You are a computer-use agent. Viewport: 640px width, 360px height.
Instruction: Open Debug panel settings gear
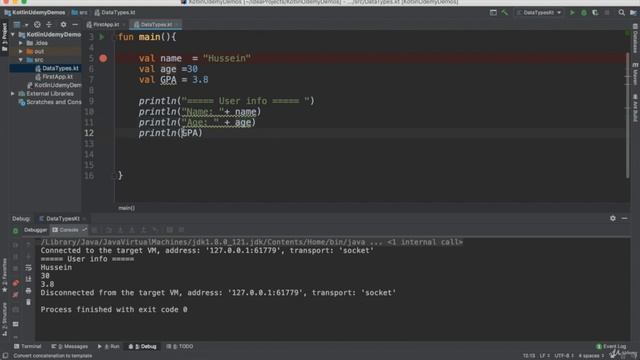point(613,218)
